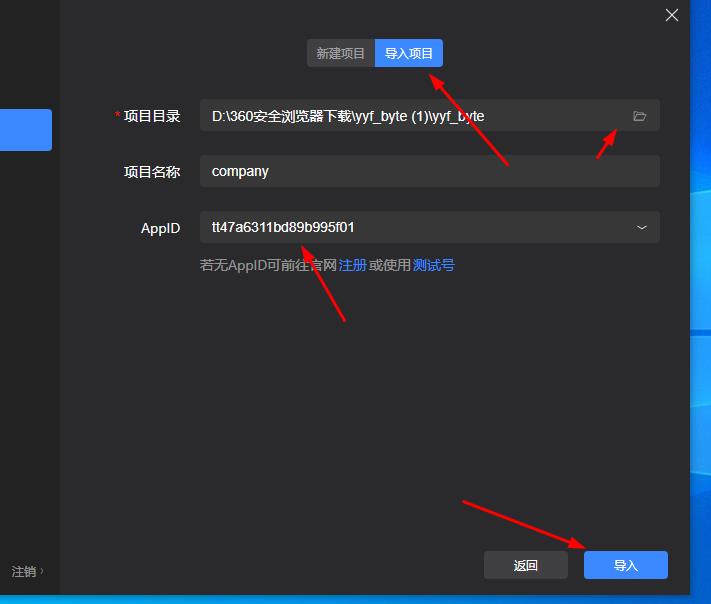Switch to the 新建项目 tab
The width and height of the screenshot is (711, 604).
341,54
